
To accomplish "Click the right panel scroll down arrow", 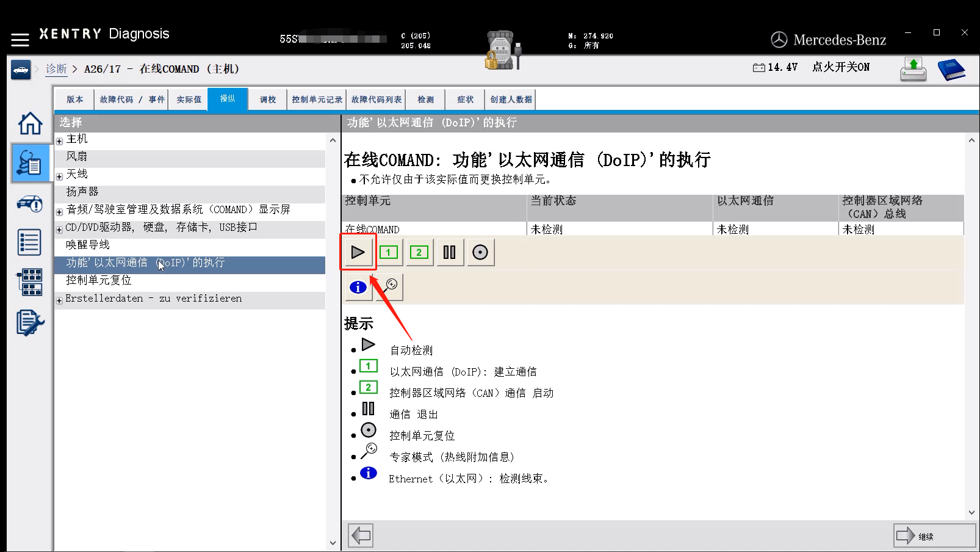I will (x=971, y=513).
